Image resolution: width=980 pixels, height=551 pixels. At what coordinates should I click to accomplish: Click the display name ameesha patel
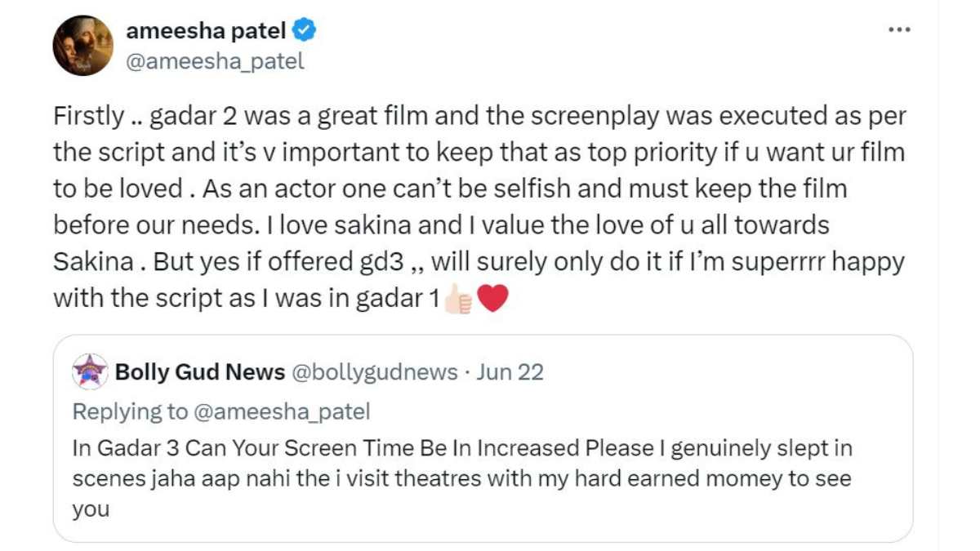(207, 30)
